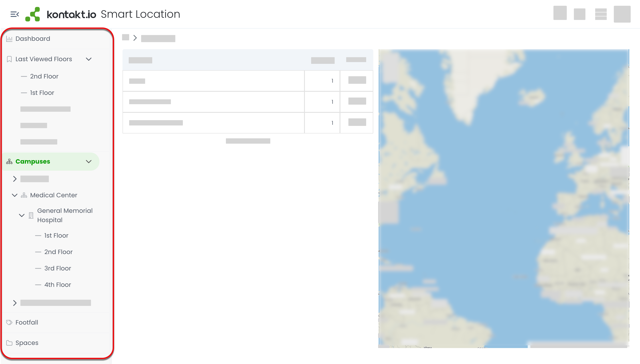The height and width of the screenshot is (364, 640).
Task: Collapse the Medical Center tree node
Action: (14, 195)
